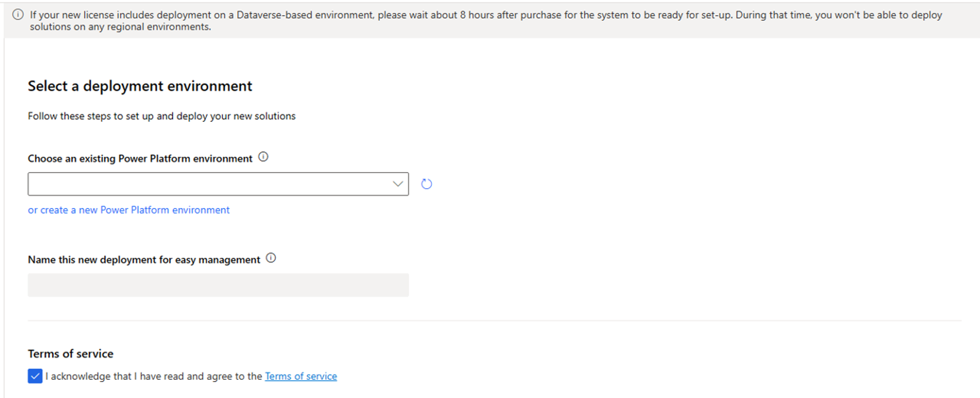Open the blue Terms of service hyperlink
The image size is (980, 398).
[300, 376]
